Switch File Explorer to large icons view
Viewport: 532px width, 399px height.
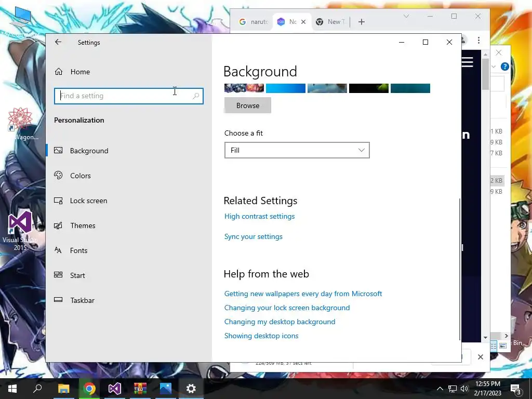click(503, 345)
